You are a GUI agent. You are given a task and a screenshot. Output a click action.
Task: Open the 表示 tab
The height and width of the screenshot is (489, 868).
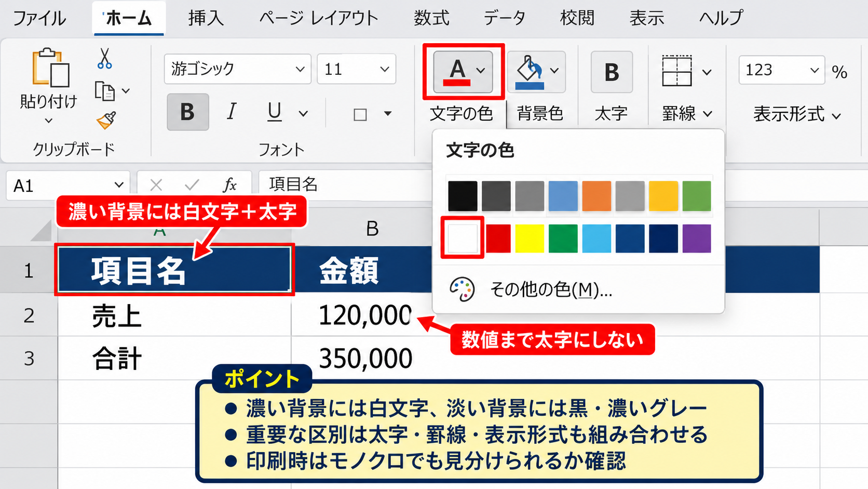pyautogui.click(x=646, y=18)
